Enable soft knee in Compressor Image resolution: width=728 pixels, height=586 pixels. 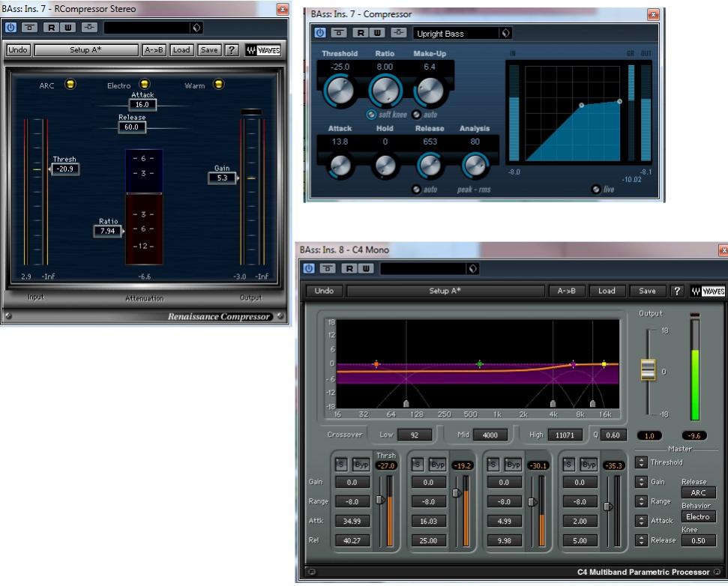pos(371,114)
